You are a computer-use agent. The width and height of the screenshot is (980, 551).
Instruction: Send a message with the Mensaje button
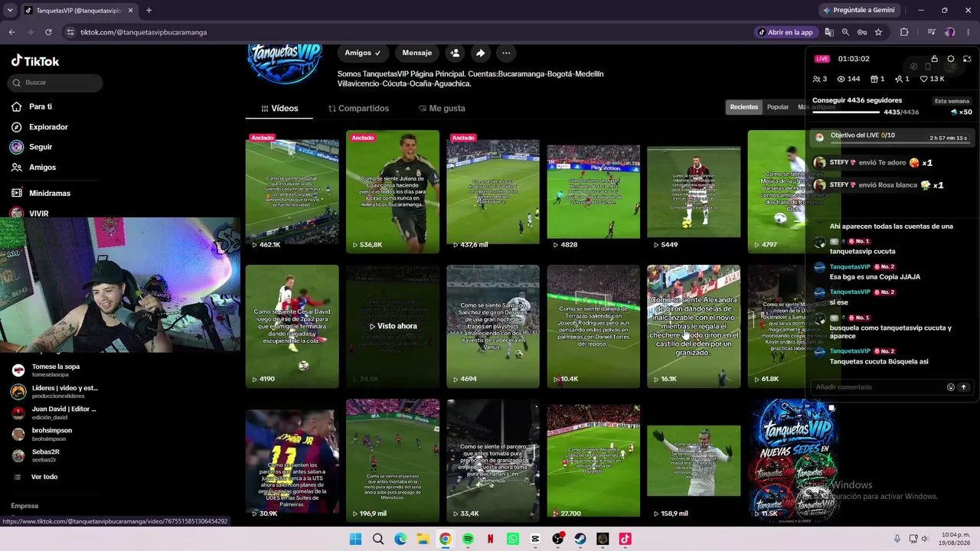pos(417,53)
